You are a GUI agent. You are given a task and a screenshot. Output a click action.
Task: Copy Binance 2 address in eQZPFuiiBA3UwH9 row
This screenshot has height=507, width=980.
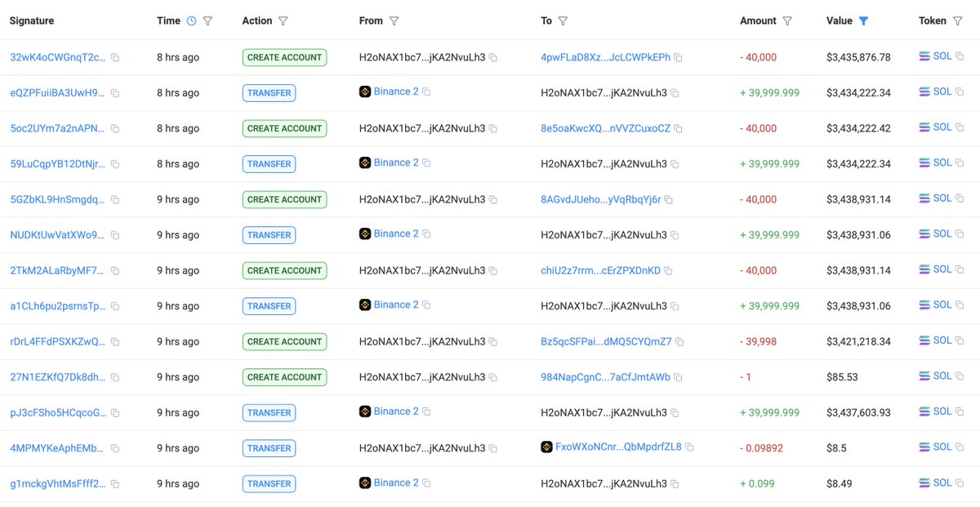[x=426, y=92]
